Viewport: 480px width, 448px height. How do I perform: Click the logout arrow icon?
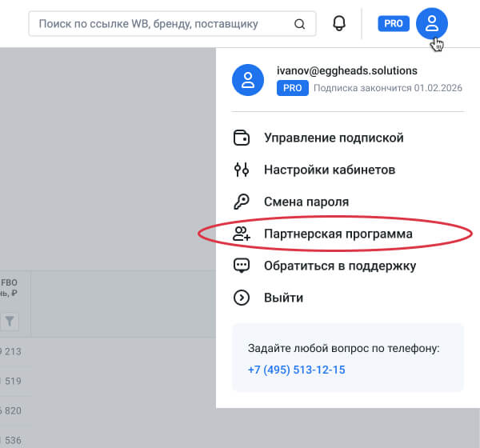(x=241, y=298)
